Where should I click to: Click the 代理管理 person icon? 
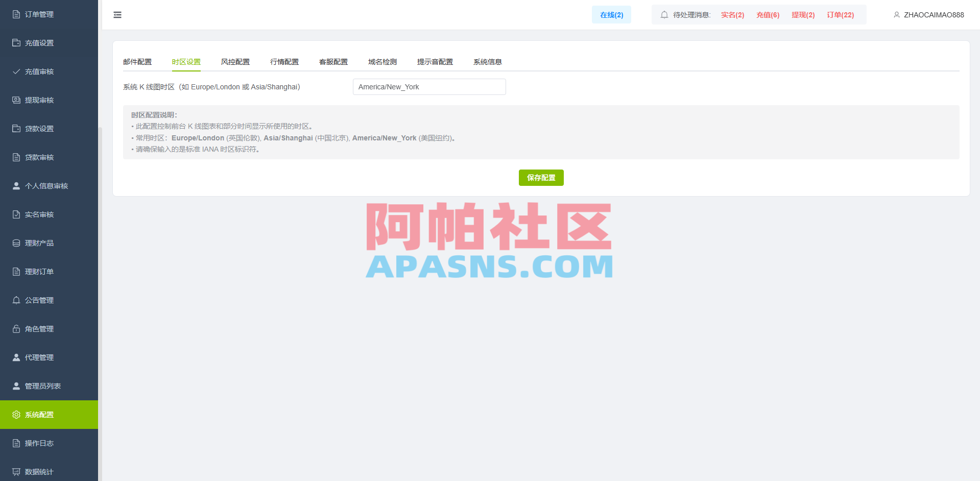click(x=16, y=357)
